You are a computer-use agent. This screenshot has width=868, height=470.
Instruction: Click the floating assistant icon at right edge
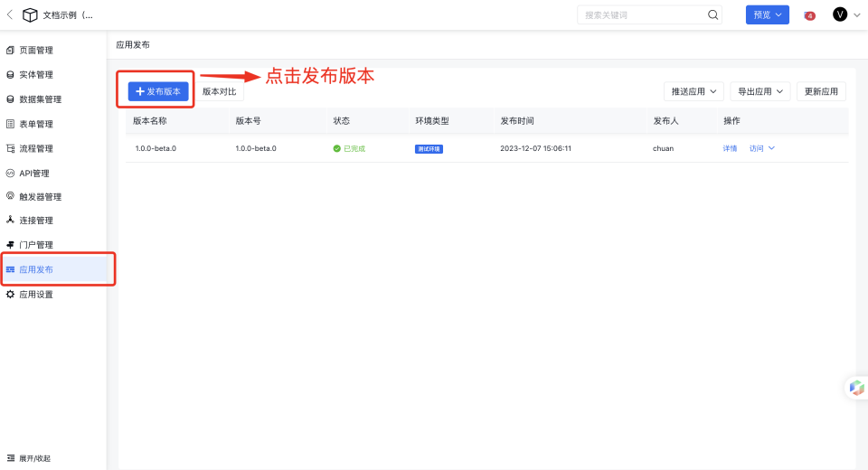click(855, 388)
